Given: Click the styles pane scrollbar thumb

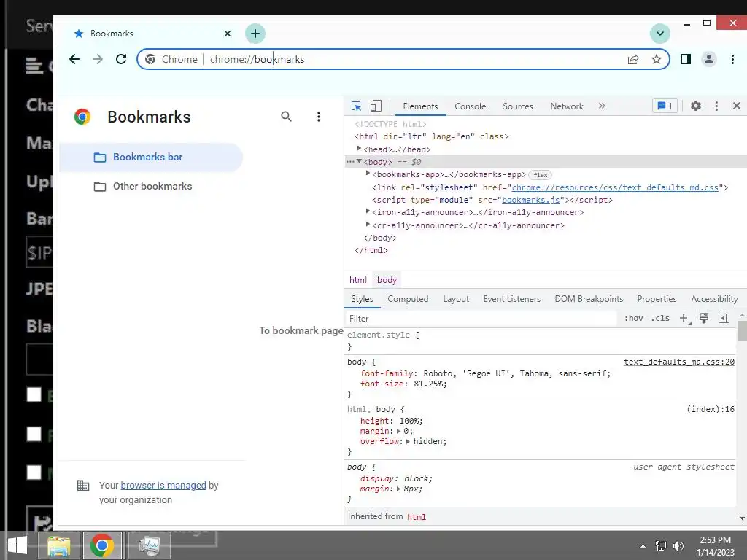Looking at the screenshot, I should coord(742,331).
